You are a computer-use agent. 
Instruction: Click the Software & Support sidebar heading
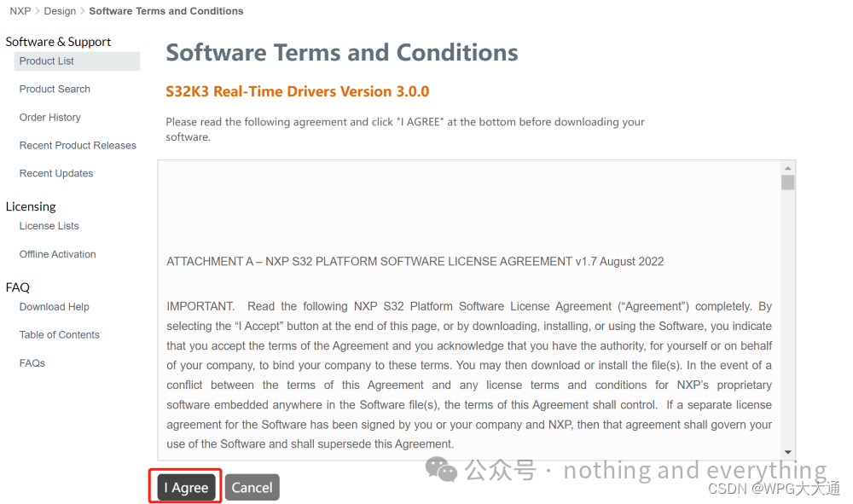(x=58, y=42)
